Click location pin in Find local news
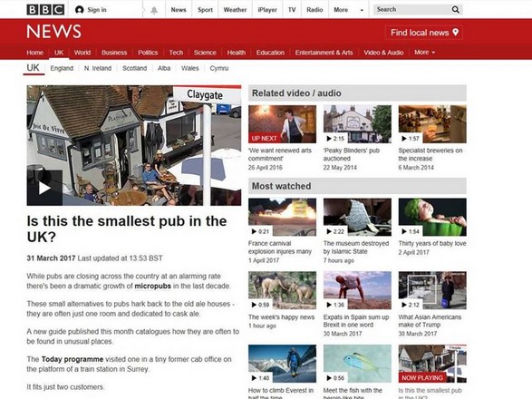532x399 pixels. click(455, 33)
